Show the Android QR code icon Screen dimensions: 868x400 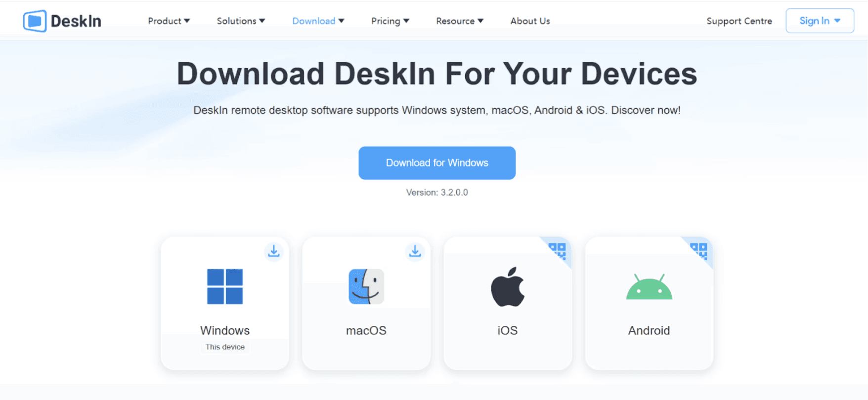[699, 250]
